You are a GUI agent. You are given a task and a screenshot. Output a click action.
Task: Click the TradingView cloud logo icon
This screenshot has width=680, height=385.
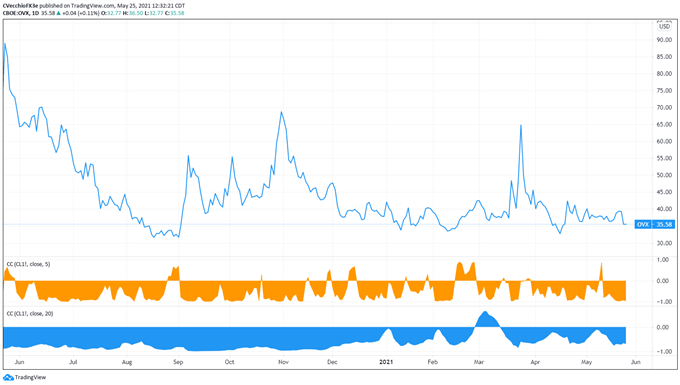pos(8,377)
